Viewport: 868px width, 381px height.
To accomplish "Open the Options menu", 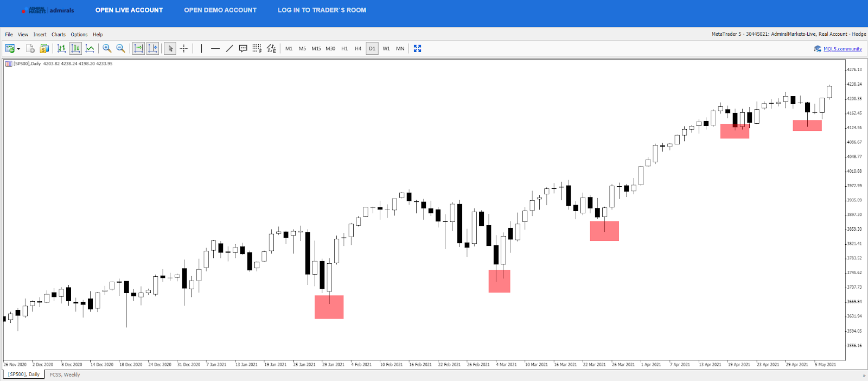I will point(79,34).
